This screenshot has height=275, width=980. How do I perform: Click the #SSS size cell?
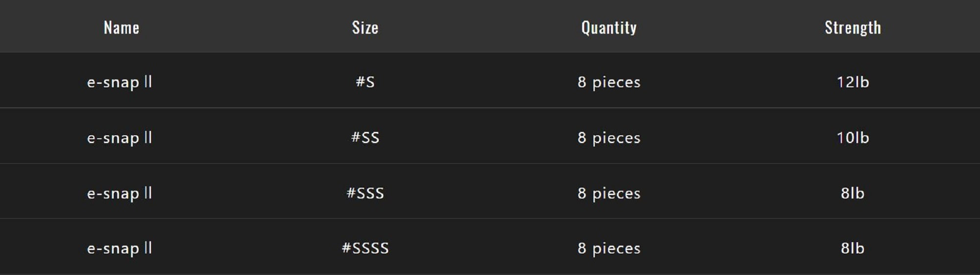(x=365, y=193)
